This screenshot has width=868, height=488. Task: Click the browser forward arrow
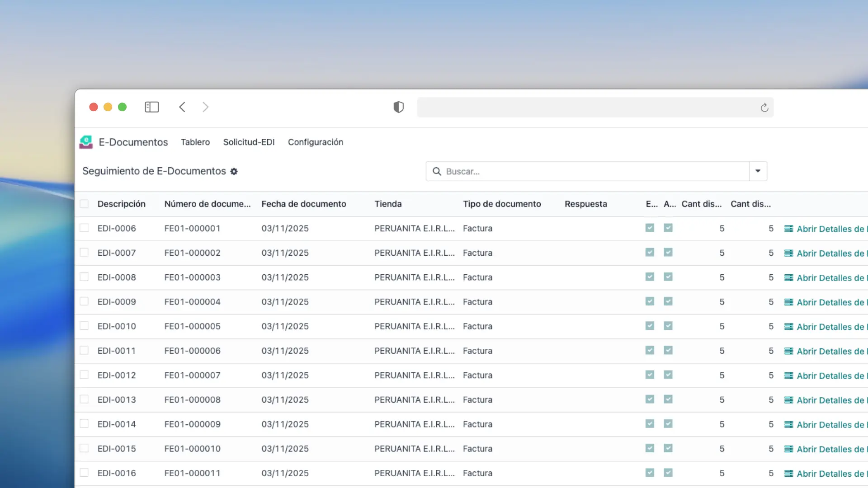click(205, 107)
